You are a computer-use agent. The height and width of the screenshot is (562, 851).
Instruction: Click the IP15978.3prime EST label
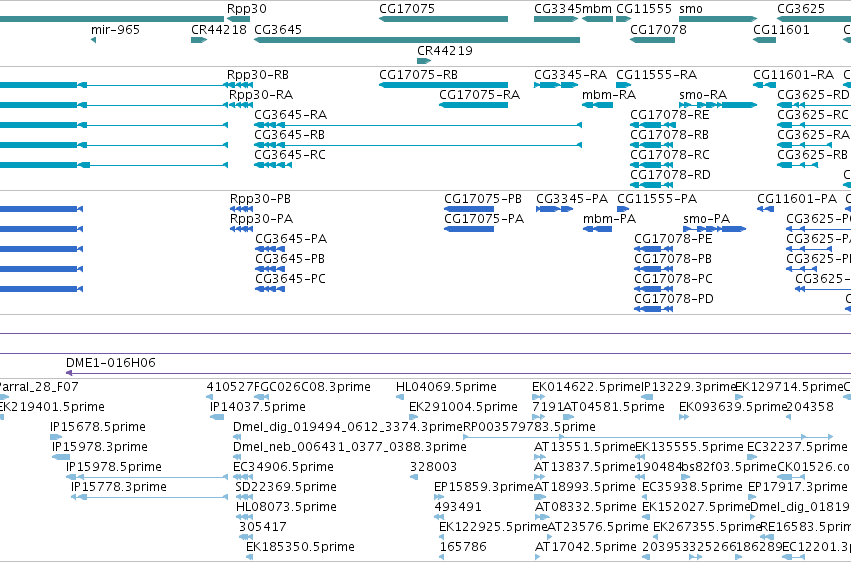tap(100, 446)
